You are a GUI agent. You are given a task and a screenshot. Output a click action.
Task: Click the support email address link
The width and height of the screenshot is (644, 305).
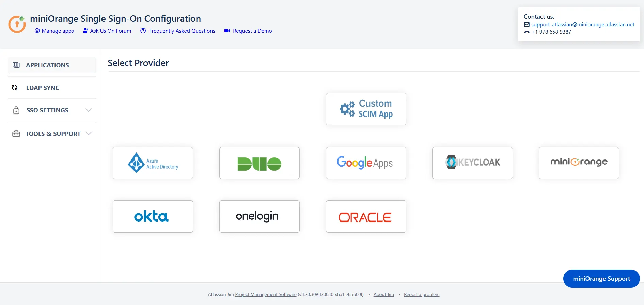pos(583,25)
